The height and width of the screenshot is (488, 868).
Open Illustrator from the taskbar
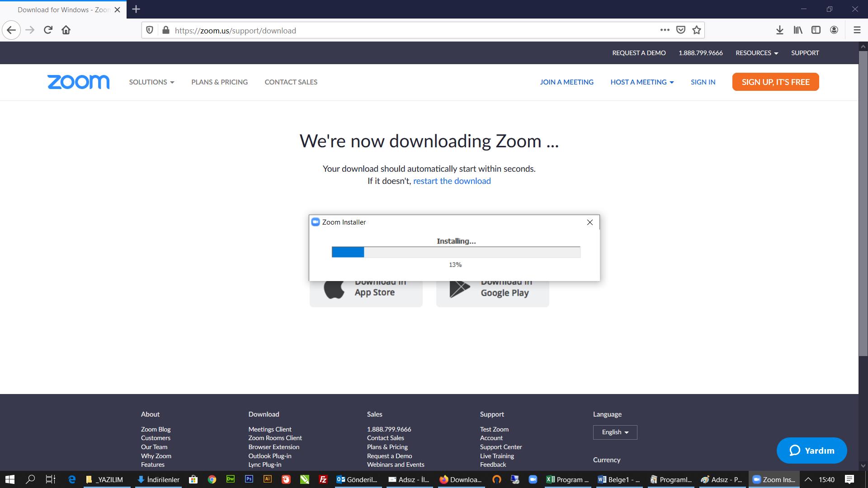click(267, 479)
